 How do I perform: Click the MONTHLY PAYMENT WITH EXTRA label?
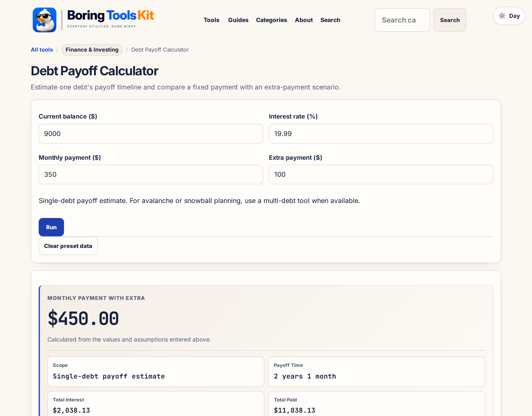tap(96, 298)
